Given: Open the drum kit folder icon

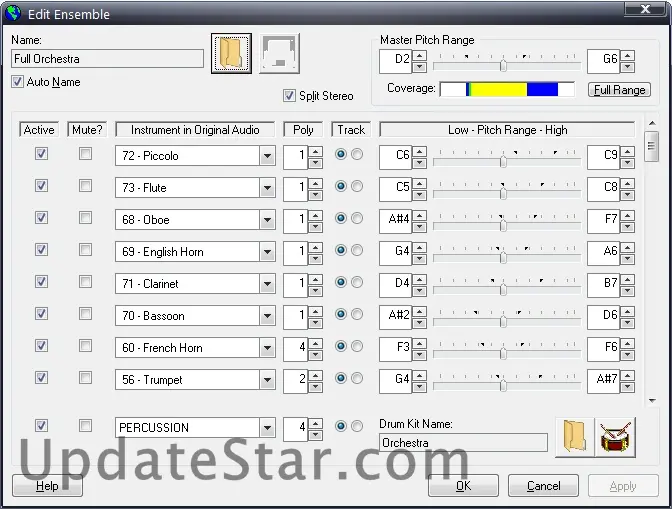Looking at the screenshot, I should click(x=575, y=437).
